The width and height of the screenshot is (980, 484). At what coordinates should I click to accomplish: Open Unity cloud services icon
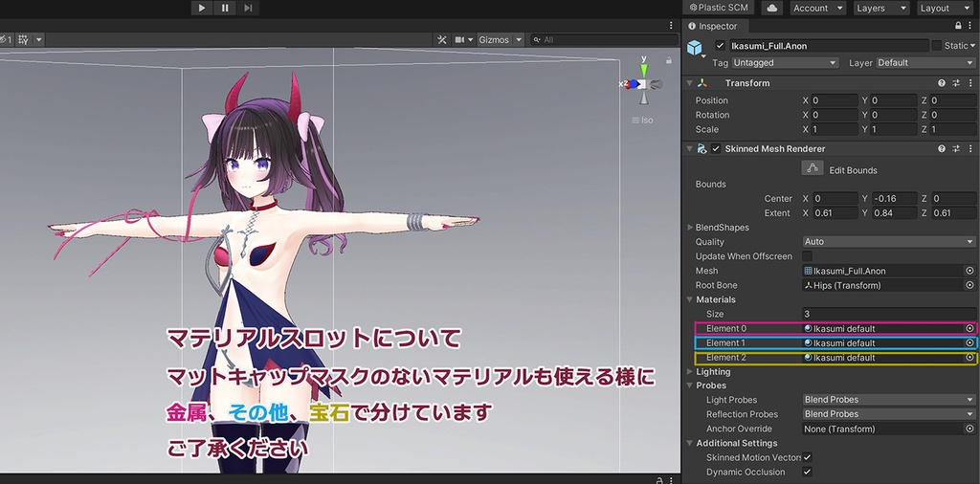pyautogui.click(x=772, y=8)
